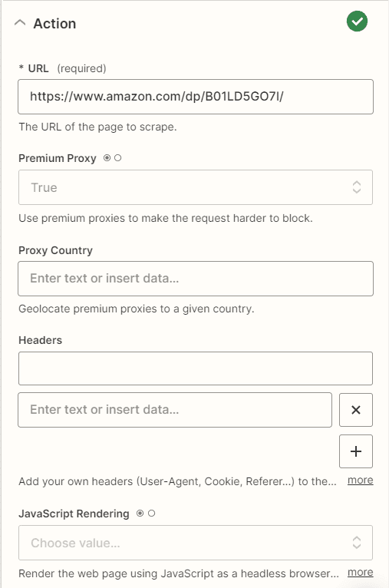Viewport: 389px width, 588px height.
Task: Edit the Amazon URL input field
Action: (196, 97)
